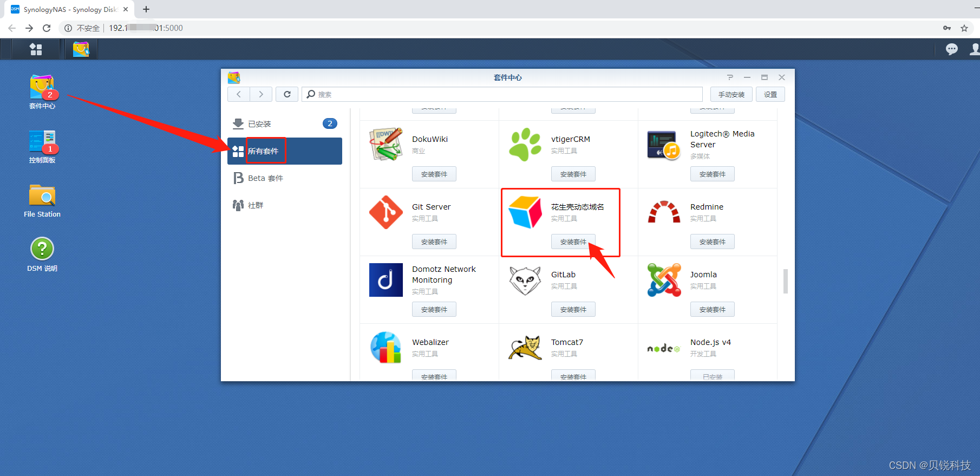The image size is (980, 476).
Task: Click the Joomla package icon
Action: [x=664, y=280]
